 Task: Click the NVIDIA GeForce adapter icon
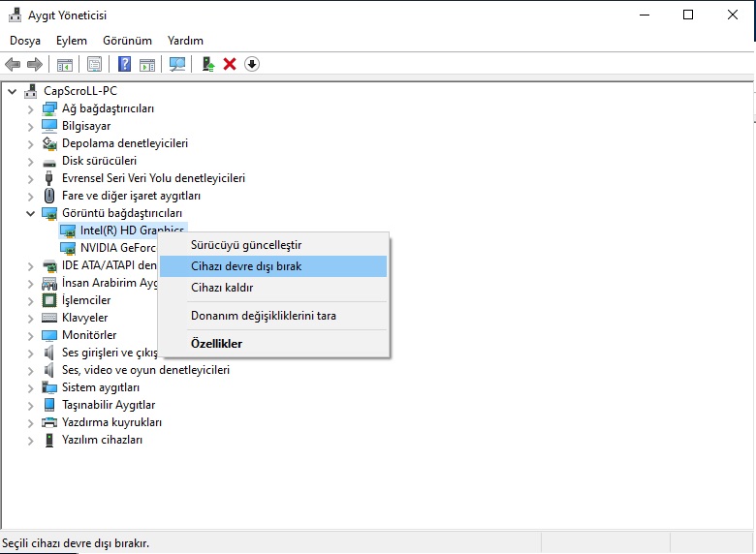[68, 248]
